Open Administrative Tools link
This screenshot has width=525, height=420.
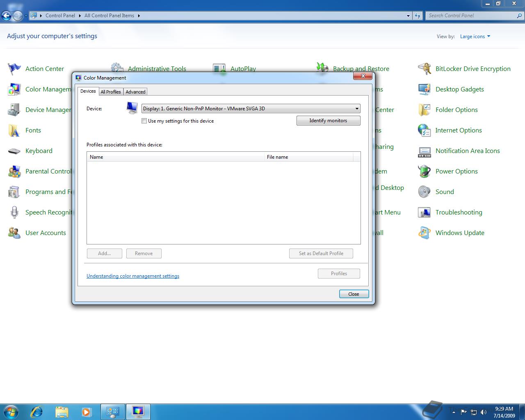click(157, 68)
